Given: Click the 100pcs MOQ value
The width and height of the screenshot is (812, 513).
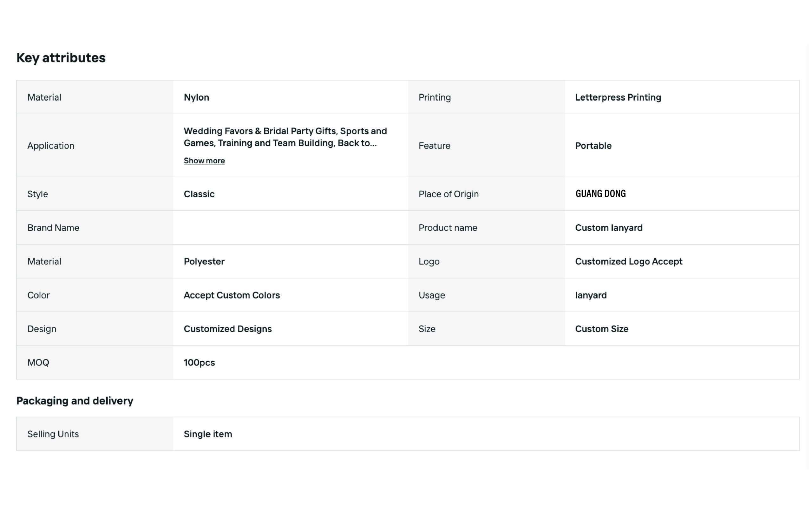Looking at the screenshot, I should coord(199,363).
